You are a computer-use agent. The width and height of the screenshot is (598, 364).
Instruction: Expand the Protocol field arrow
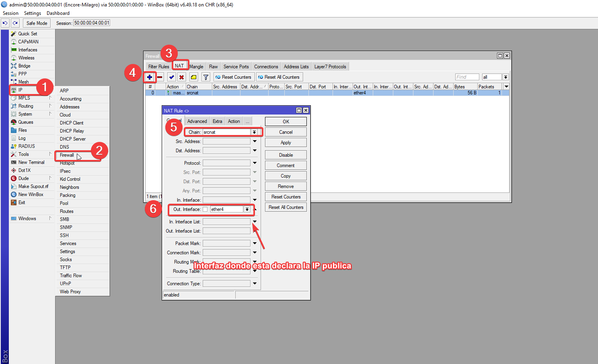255,163
